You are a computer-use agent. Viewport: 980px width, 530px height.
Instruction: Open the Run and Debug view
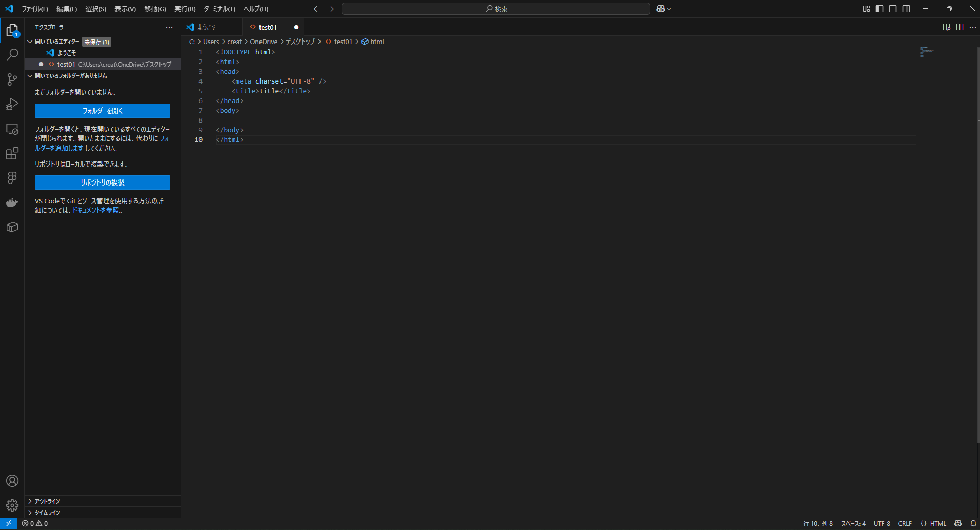click(x=12, y=104)
